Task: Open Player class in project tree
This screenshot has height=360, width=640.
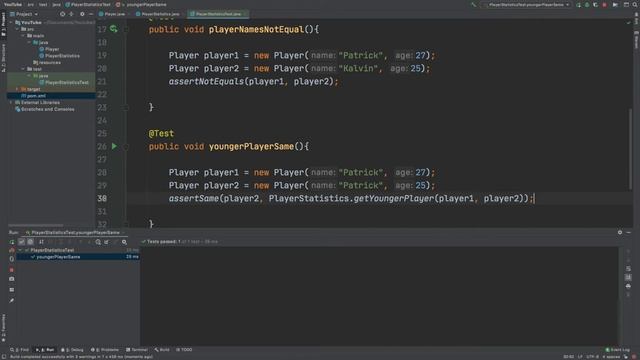Action: click(x=49, y=49)
